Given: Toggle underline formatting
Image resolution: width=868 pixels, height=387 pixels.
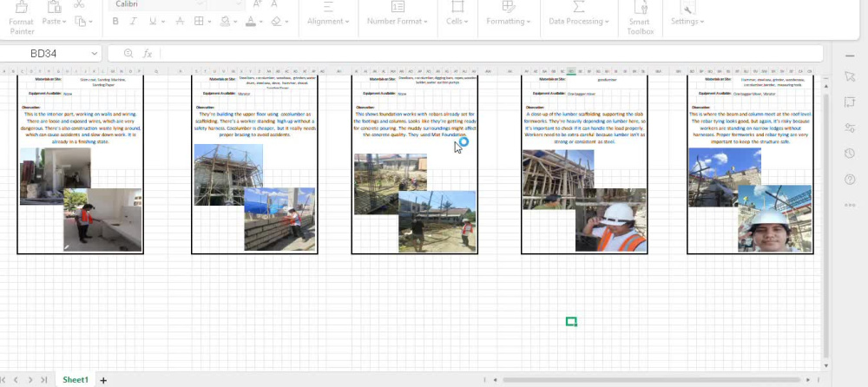Looking at the screenshot, I should [x=153, y=21].
